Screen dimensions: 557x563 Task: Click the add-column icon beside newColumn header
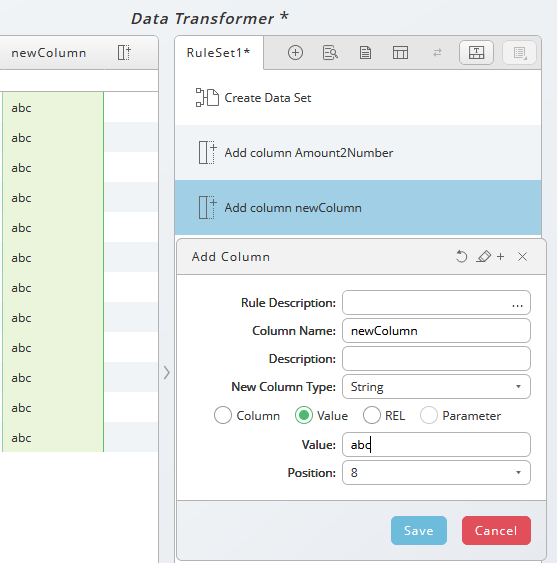pos(124,53)
